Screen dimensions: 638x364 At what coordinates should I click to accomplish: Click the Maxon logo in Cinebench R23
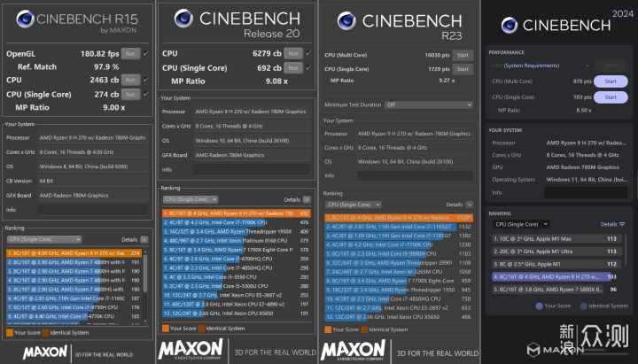coord(353,351)
